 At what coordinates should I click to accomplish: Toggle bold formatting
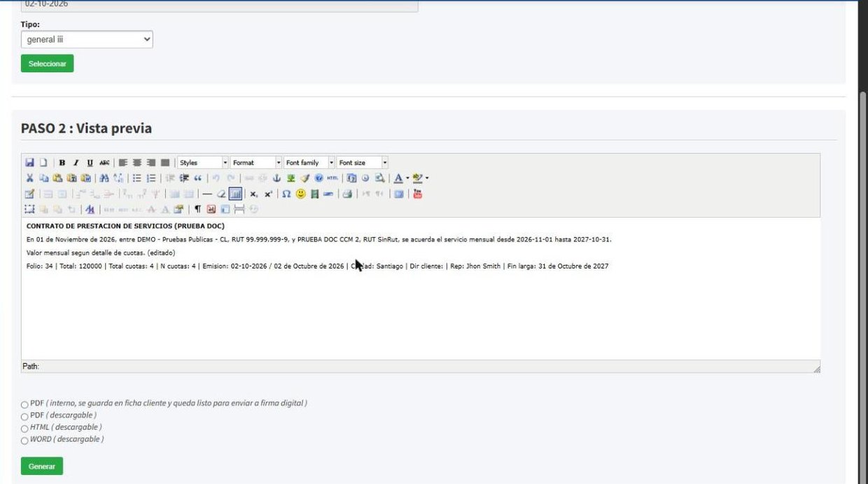coord(62,163)
